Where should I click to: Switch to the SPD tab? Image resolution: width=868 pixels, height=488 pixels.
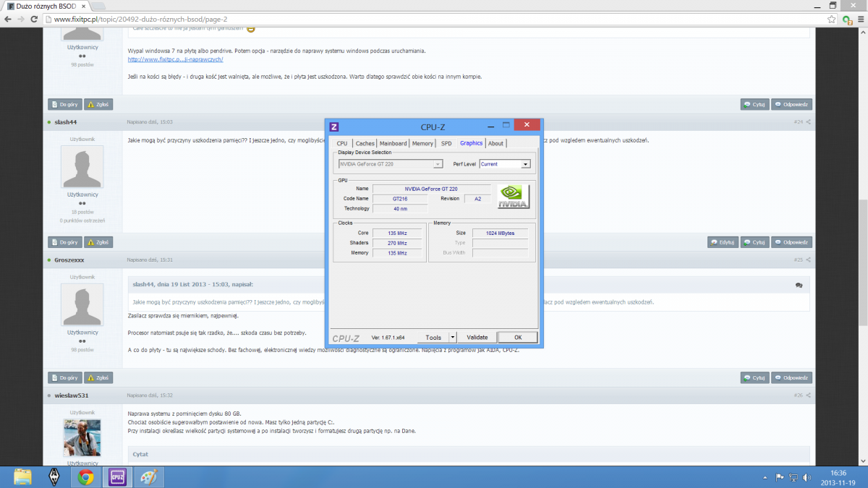pos(446,143)
